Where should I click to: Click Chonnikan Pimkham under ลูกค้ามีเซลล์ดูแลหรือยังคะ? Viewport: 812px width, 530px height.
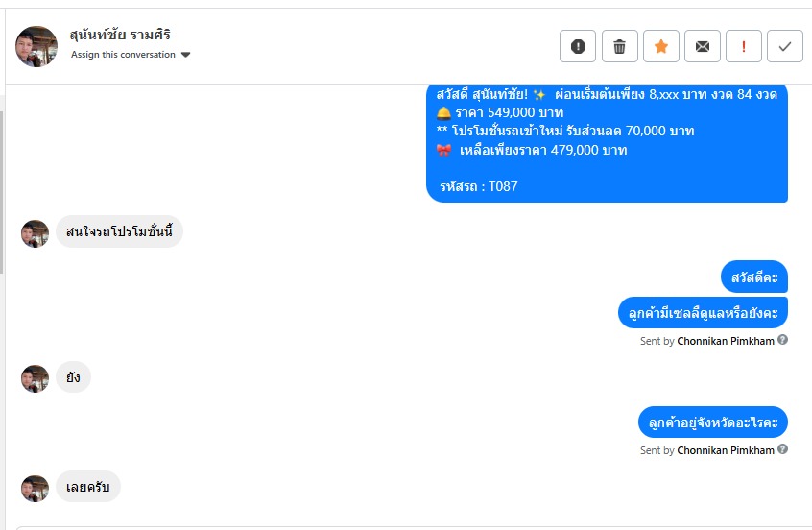725,341
